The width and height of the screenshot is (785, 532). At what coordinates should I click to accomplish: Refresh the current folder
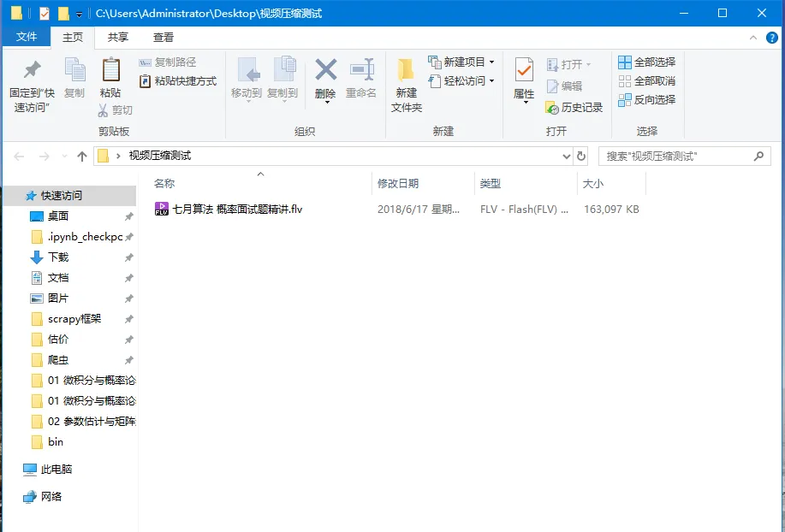580,157
